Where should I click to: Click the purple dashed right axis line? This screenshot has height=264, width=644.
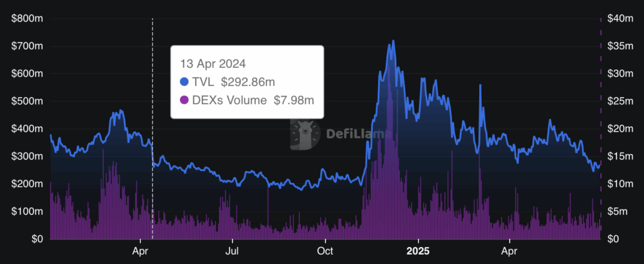click(601, 126)
